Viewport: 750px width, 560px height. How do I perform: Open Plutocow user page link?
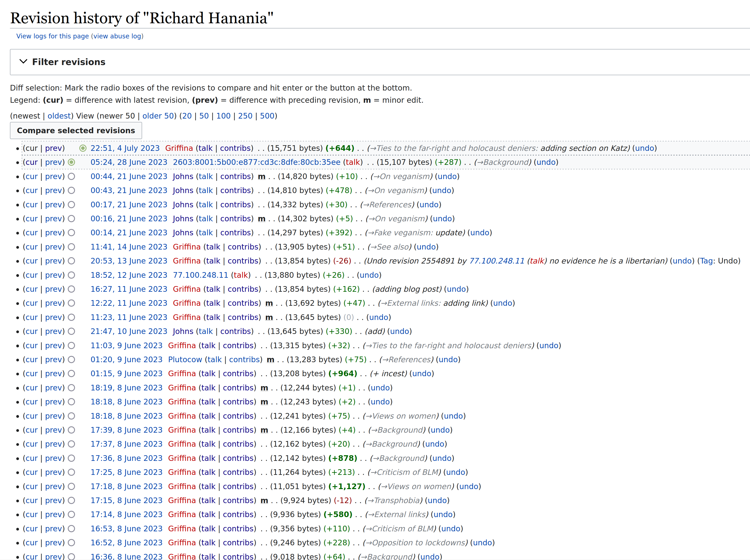coord(185,359)
